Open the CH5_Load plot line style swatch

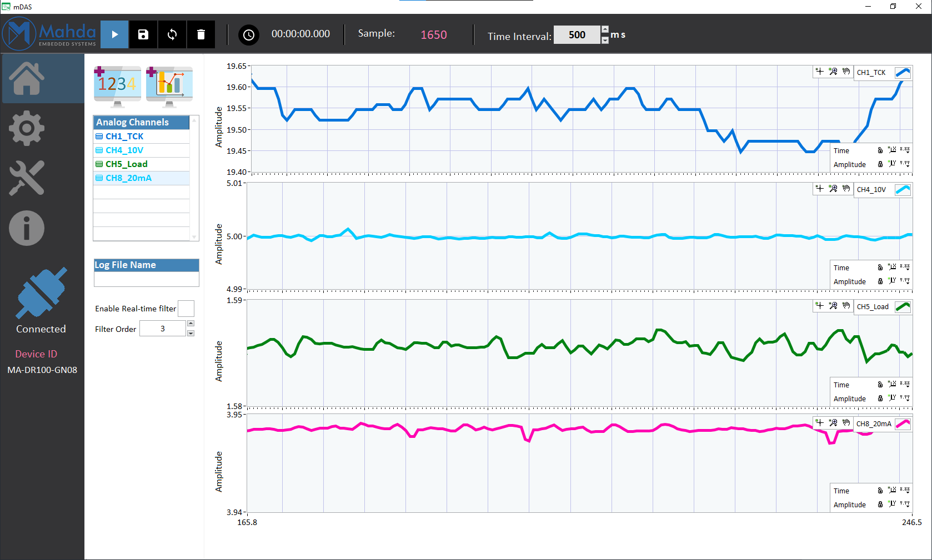(x=903, y=307)
